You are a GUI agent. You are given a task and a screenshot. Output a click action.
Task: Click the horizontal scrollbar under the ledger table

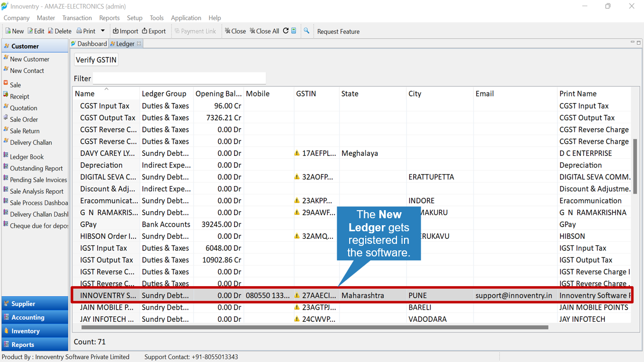pyautogui.click(x=311, y=327)
